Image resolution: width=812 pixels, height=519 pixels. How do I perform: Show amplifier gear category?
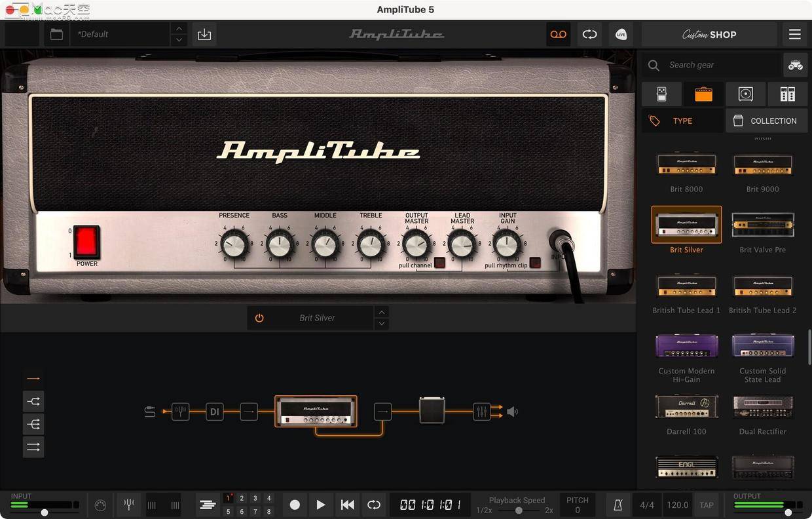coord(703,94)
